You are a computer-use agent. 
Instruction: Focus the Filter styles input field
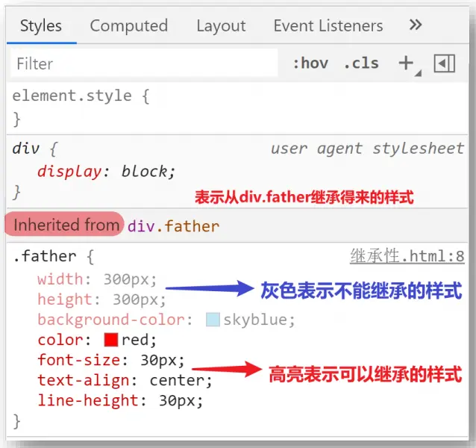[142, 63]
